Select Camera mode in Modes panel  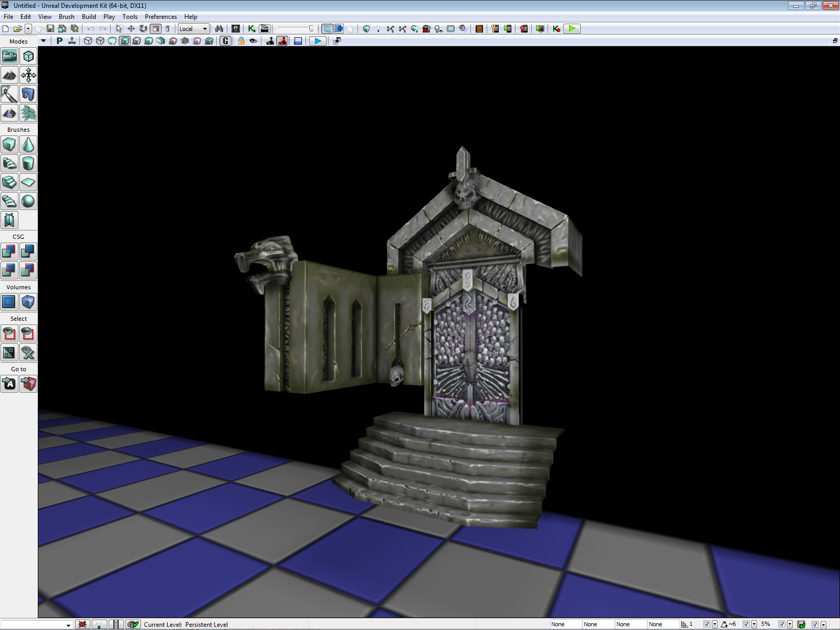click(9, 56)
